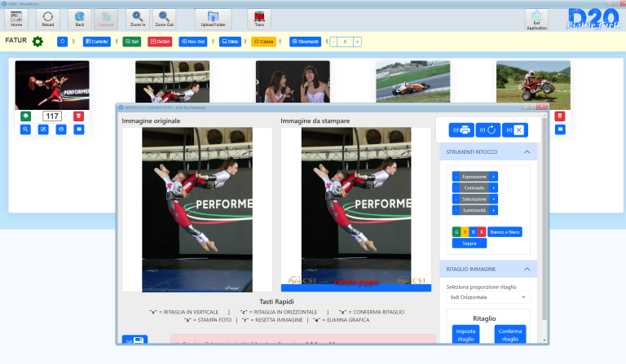Viewport: 626px width, 364px height.
Task: Click the Reload toolbar button
Action: tap(48, 20)
